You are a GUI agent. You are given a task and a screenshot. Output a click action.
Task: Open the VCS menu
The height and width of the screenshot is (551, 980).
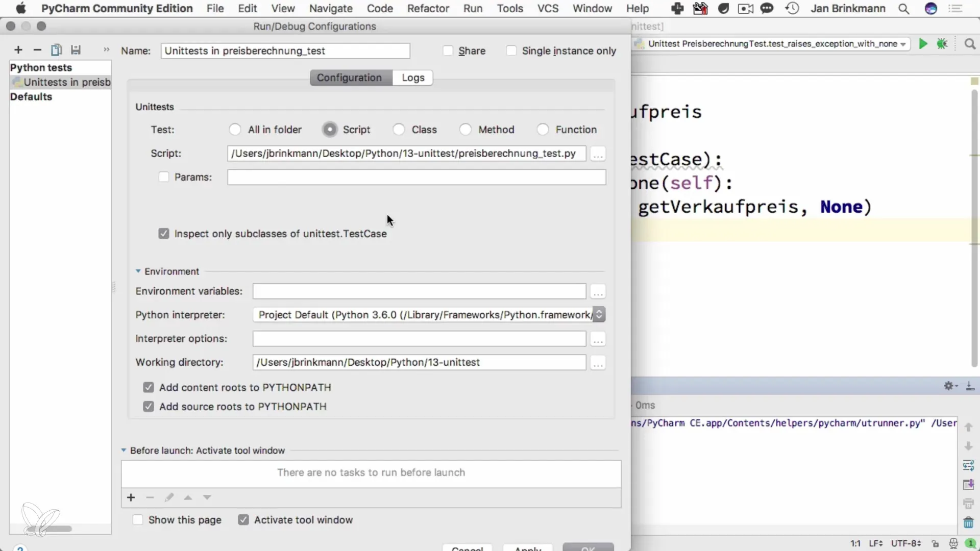tap(548, 9)
